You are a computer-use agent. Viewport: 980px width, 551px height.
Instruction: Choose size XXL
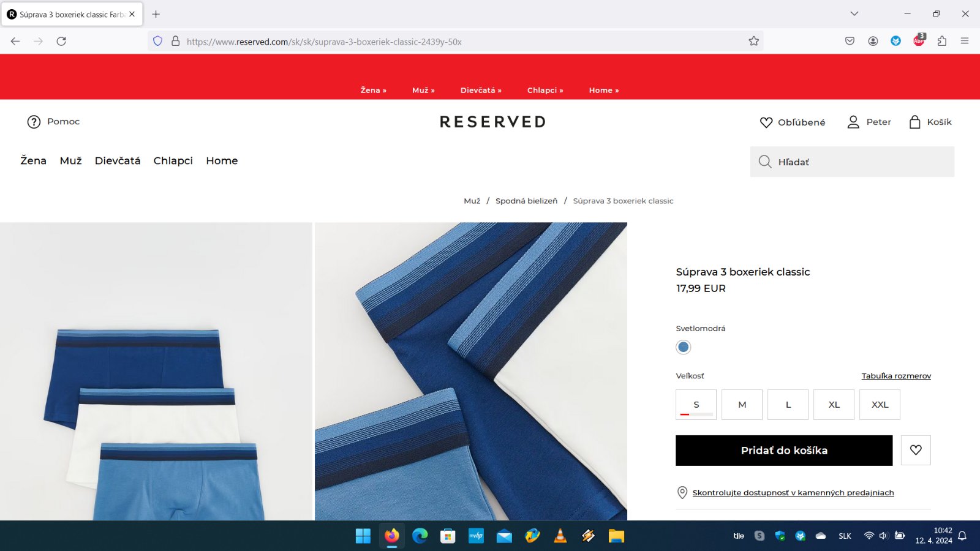click(x=880, y=405)
